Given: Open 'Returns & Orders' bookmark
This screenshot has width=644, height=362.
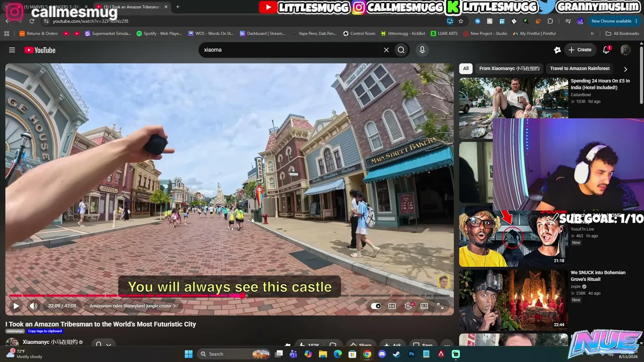Looking at the screenshot, I should (38, 34).
